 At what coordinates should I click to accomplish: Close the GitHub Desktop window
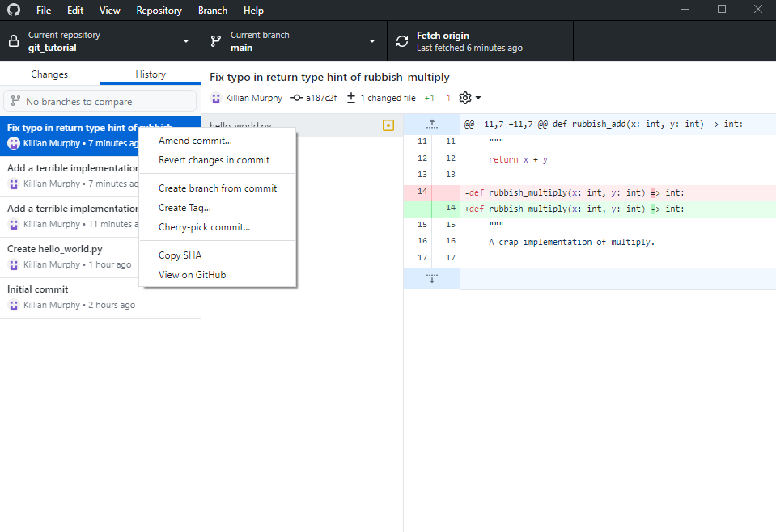[x=757, y=10]
